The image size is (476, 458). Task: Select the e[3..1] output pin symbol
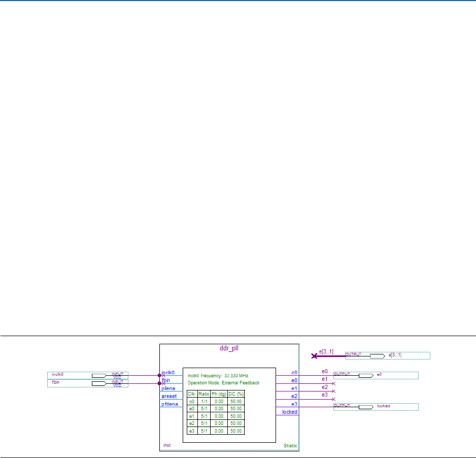pyautogui.click(x=378, y=356)
